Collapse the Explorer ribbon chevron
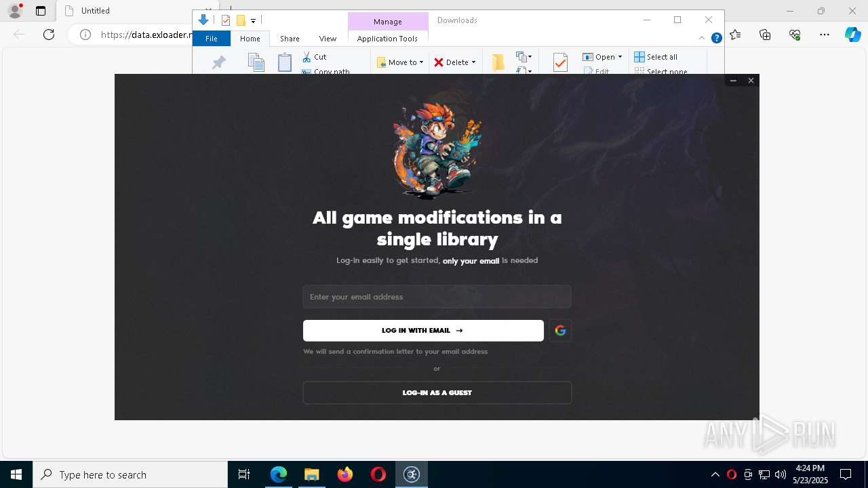This screenshot has width=868, height=488. coord(702,39)
